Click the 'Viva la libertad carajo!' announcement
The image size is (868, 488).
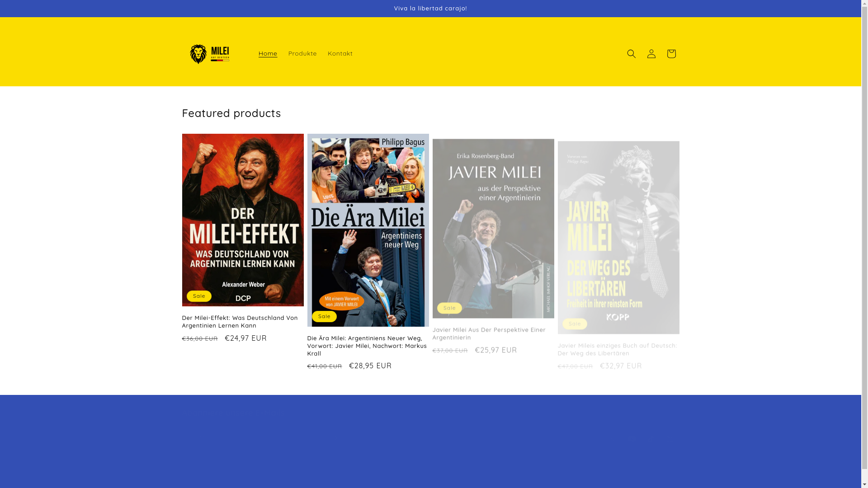click(x=430, y=8)
